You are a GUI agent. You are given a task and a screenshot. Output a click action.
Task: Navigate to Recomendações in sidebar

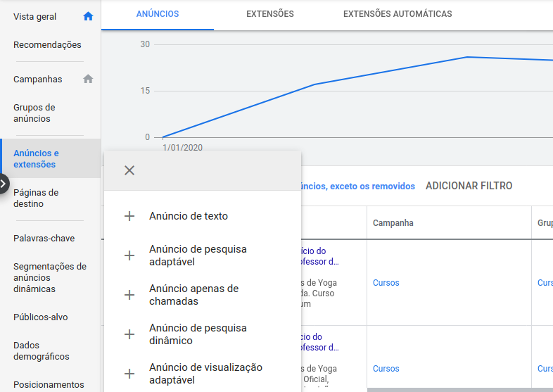click(x=47, y=45)
